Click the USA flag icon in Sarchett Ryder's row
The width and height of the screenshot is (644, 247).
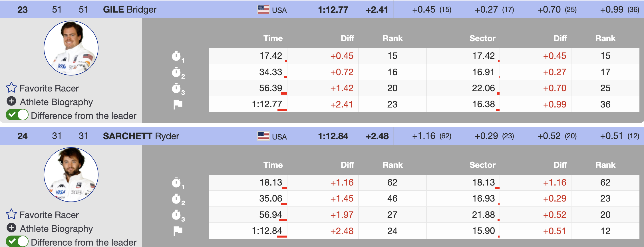coord(263,136)
